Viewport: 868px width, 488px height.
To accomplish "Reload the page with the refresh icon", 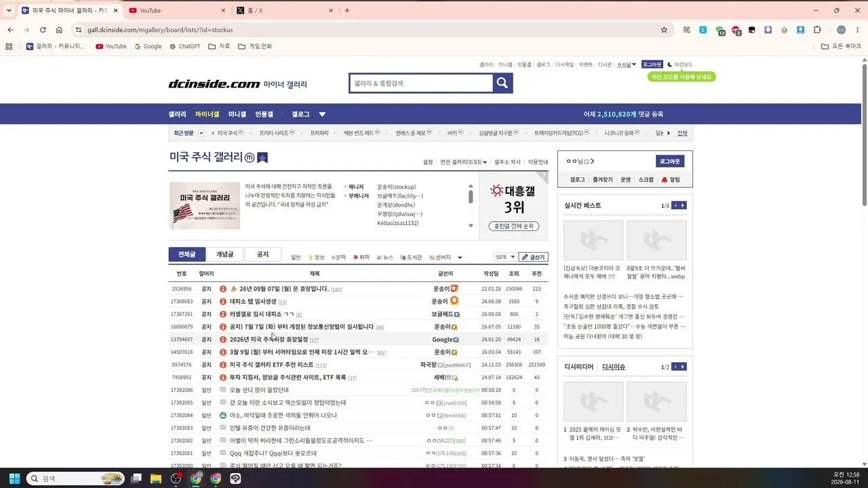I will coord(43,30).
